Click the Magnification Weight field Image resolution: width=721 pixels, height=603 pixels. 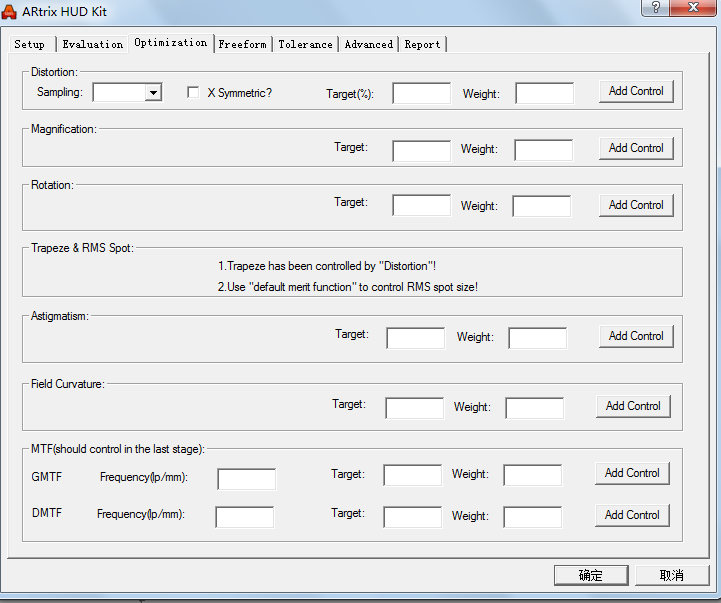point(544,150)
